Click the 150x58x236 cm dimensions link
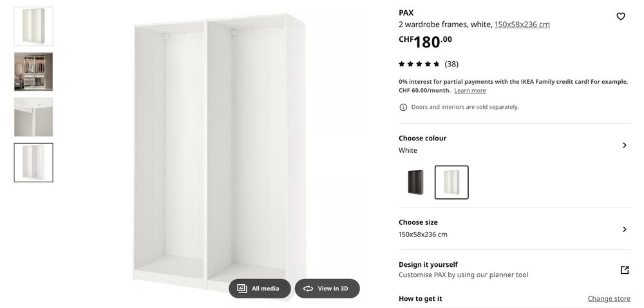This screenshot has height=308, width=644. [522, 24]
